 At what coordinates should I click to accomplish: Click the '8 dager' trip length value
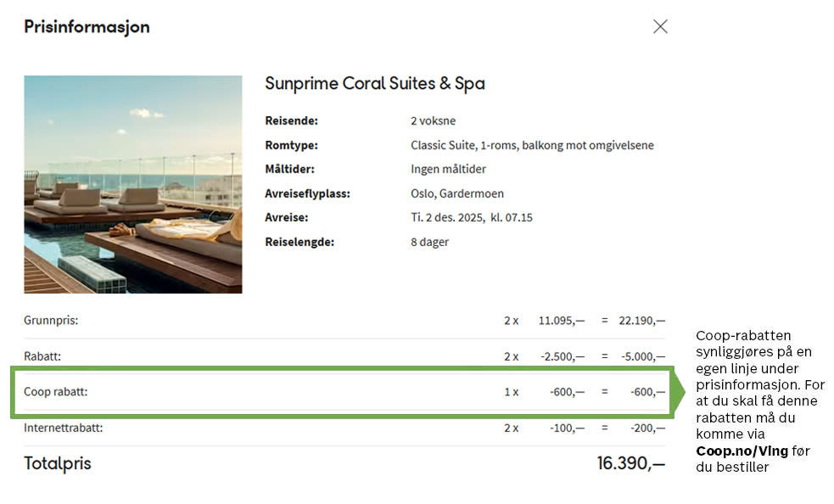click(429, 242)
